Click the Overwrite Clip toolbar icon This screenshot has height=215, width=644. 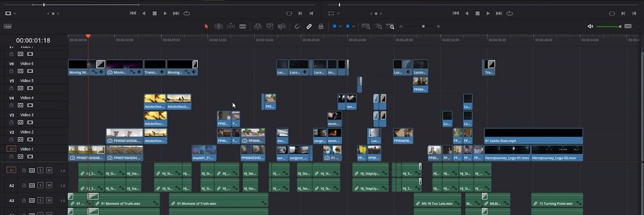(270, 26)
